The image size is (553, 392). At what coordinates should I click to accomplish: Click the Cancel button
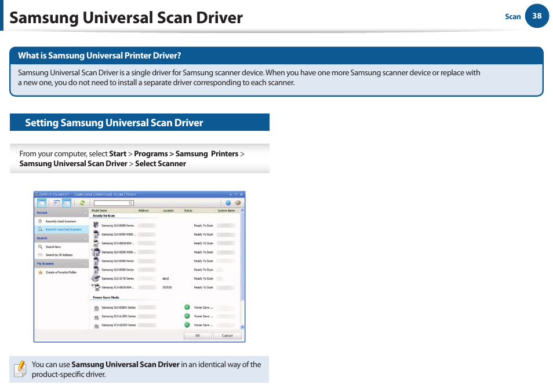(x=227, y=336)
